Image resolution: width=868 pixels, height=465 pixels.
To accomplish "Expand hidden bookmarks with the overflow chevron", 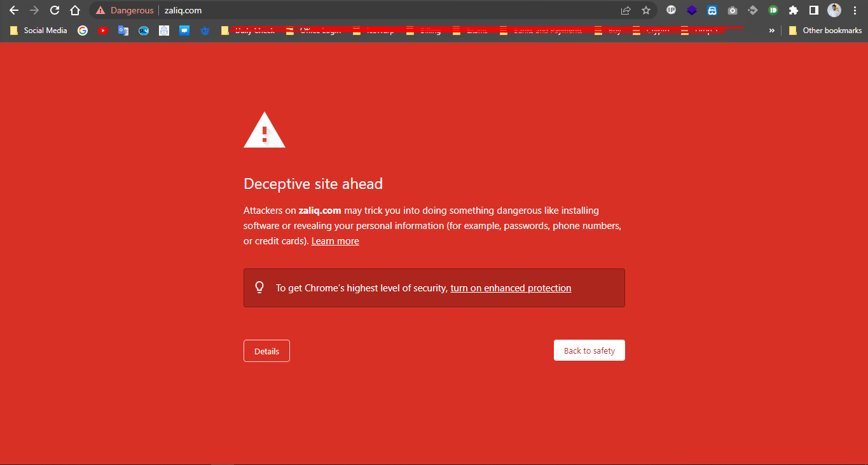I will 771,30.
